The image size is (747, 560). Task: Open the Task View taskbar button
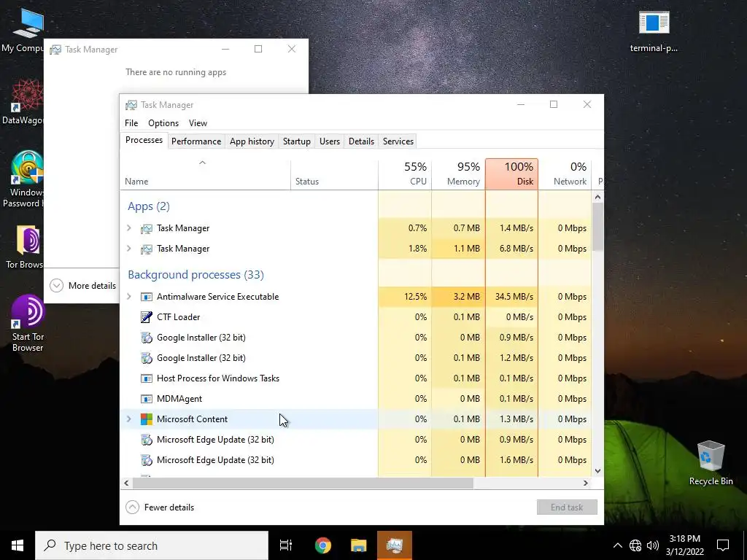[x=286, y=545]
